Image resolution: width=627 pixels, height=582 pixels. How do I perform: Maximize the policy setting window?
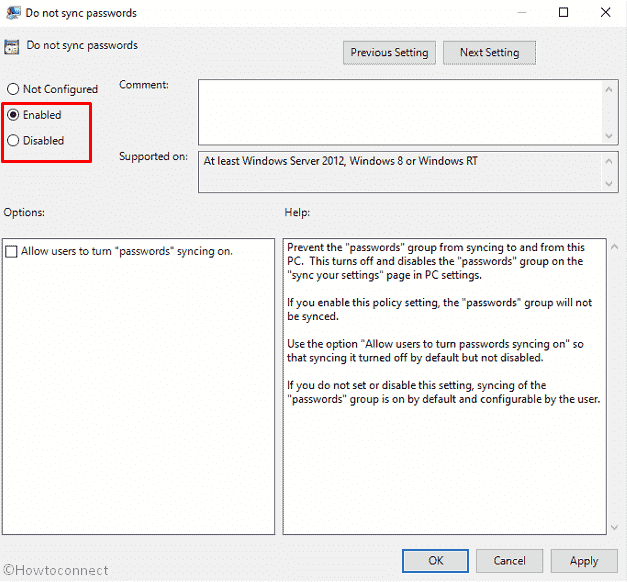563,13
